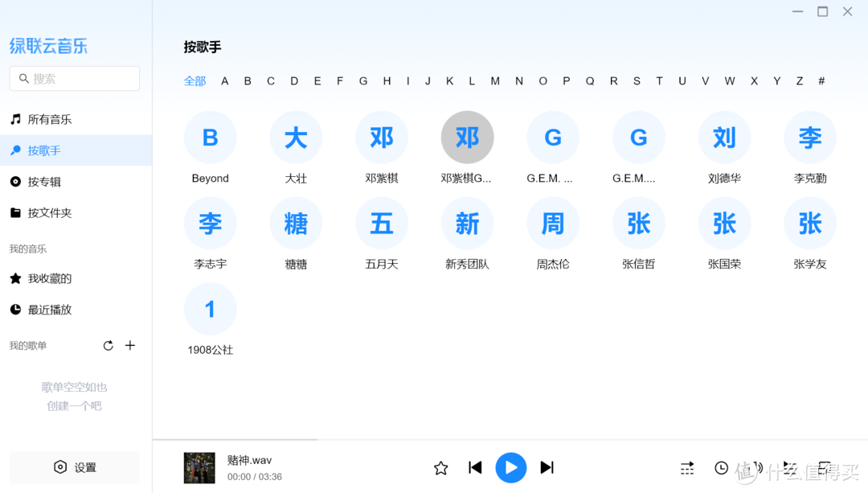Filter artists by letter X

[754, 81]
